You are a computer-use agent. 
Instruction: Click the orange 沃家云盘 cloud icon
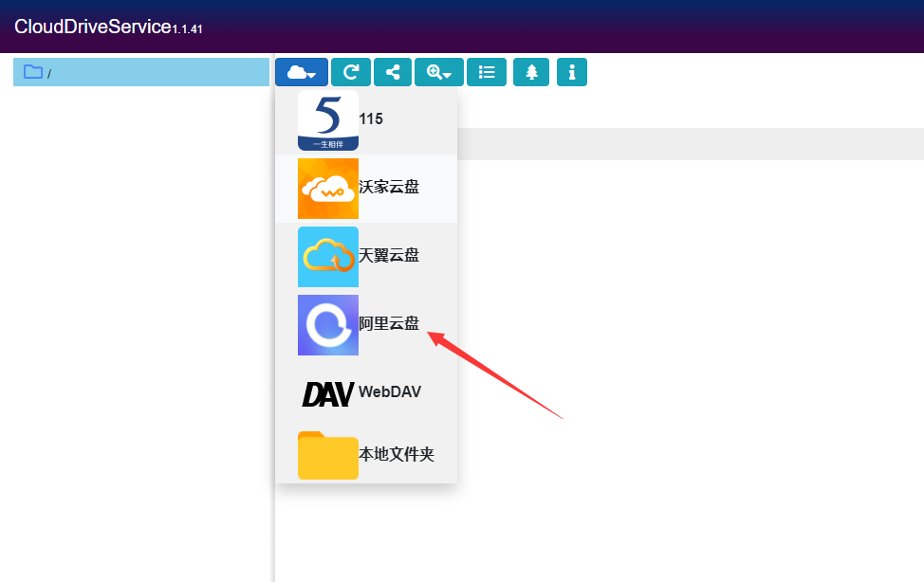(x=328, y=189)
